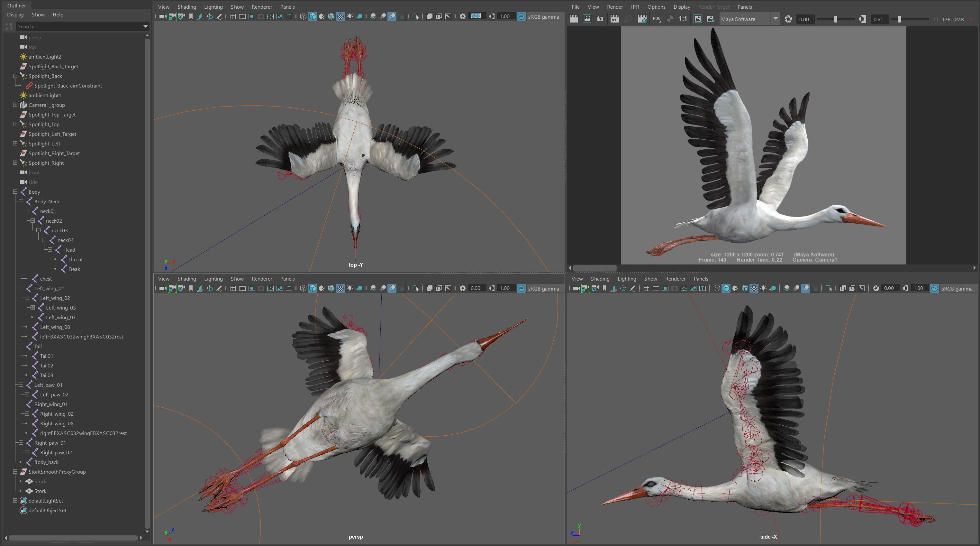
Task: Click Bookmarks icon in top viewport toolbar
Action: tap(191, 16)
